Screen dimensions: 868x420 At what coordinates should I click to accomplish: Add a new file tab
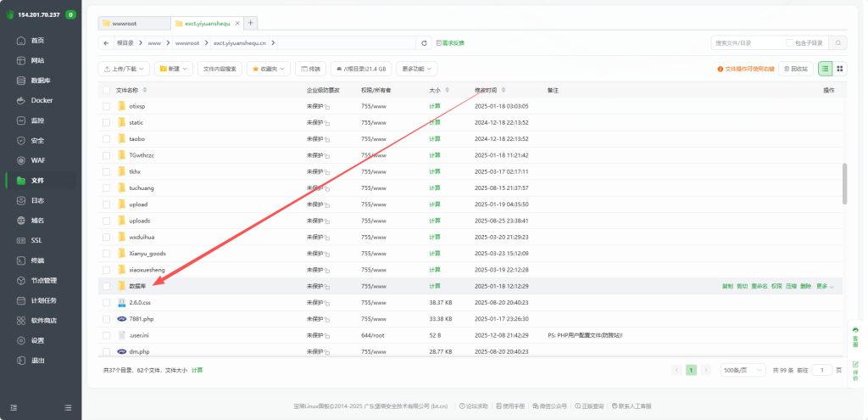click(251, 23)
